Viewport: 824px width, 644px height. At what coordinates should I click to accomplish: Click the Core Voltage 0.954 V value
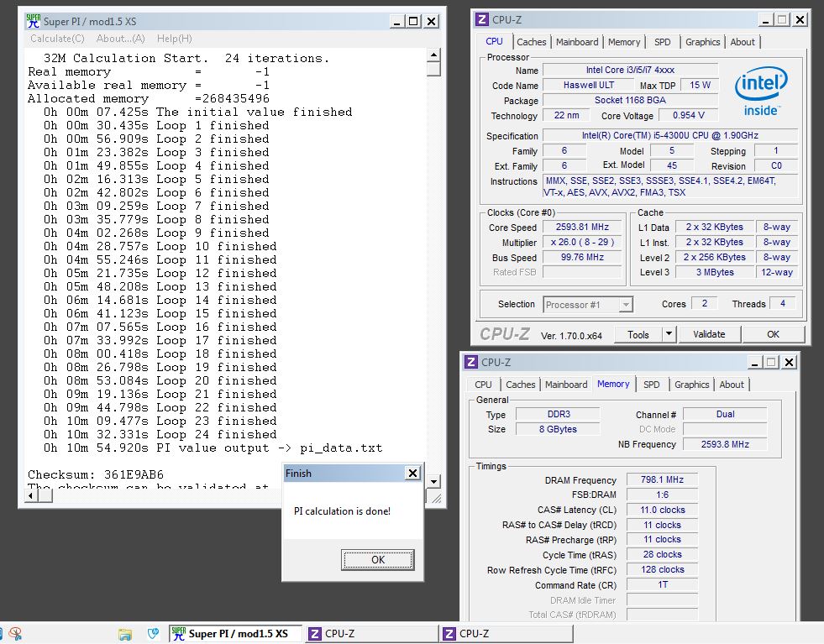689,116
